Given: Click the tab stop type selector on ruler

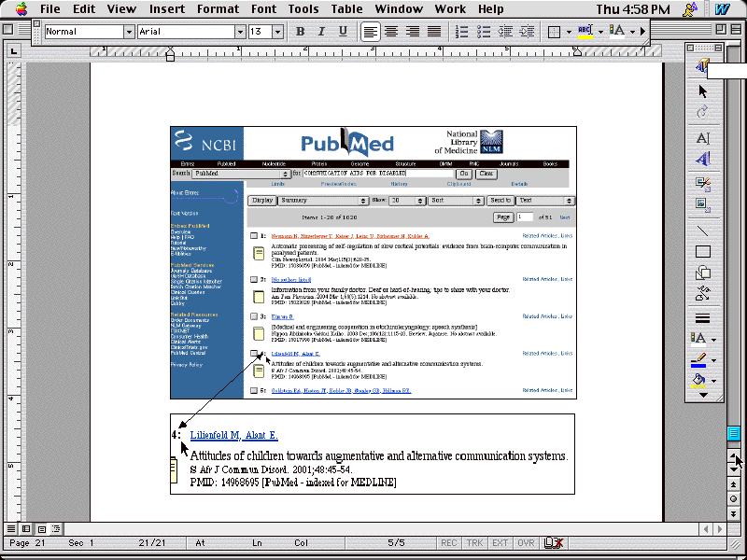Looking at the screenshot, I should coord(13,50).
